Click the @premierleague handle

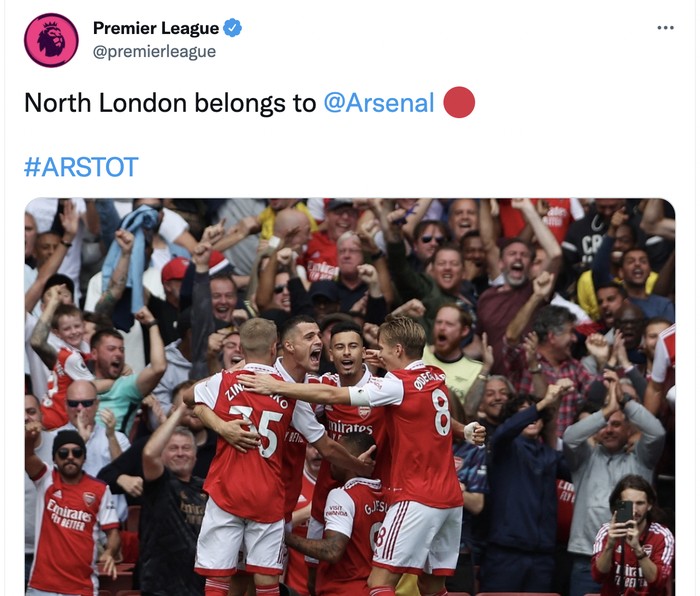point(154,51)
